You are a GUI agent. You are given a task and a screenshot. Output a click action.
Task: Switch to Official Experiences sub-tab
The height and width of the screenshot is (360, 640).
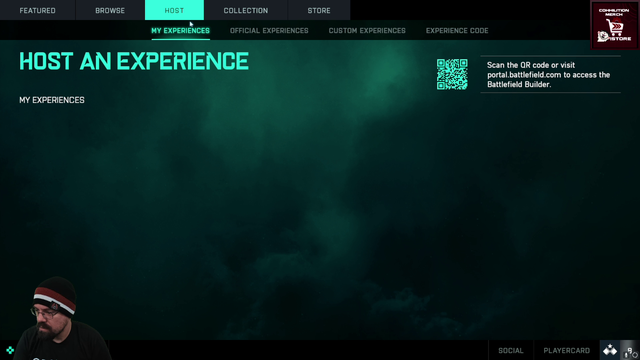269,31
